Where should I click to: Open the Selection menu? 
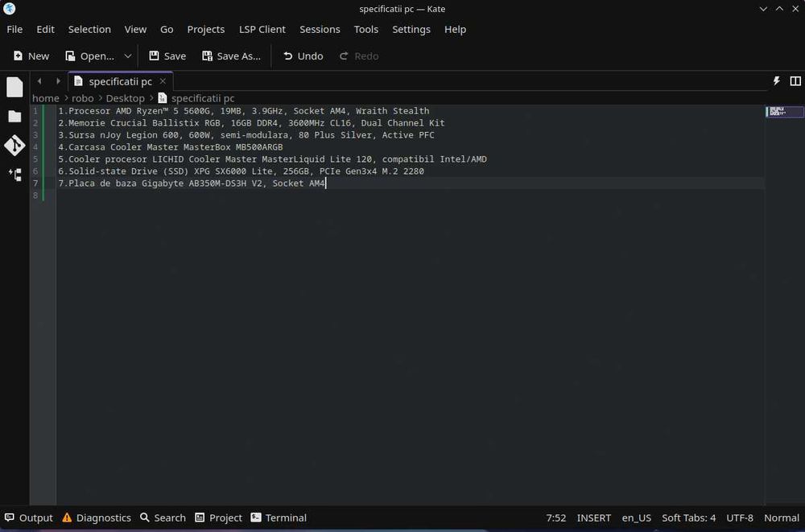(89, 29)
